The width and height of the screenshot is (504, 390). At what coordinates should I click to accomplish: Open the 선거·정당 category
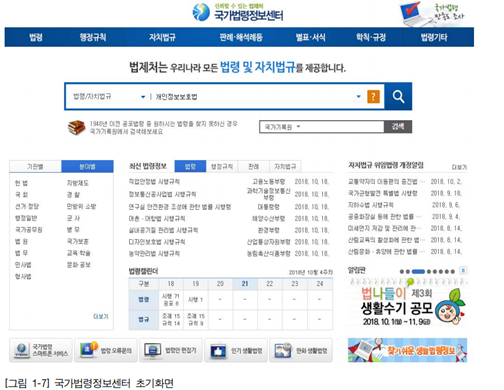pos(27,206)
